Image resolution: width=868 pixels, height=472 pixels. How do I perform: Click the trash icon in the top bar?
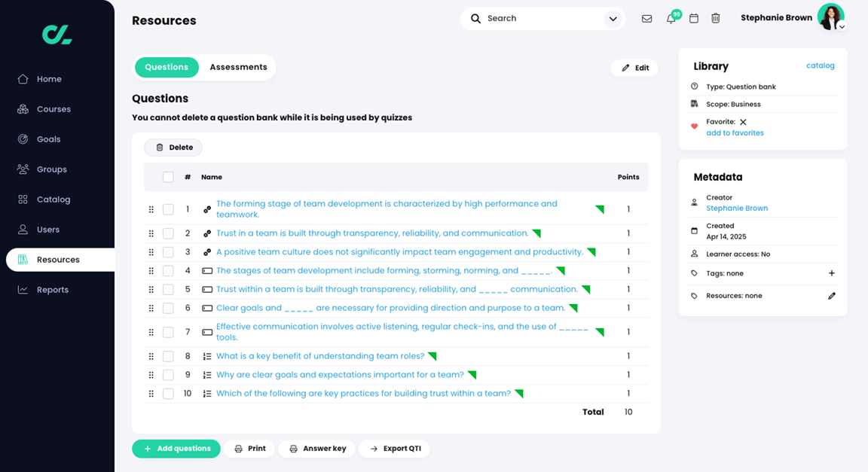point(715,18)
